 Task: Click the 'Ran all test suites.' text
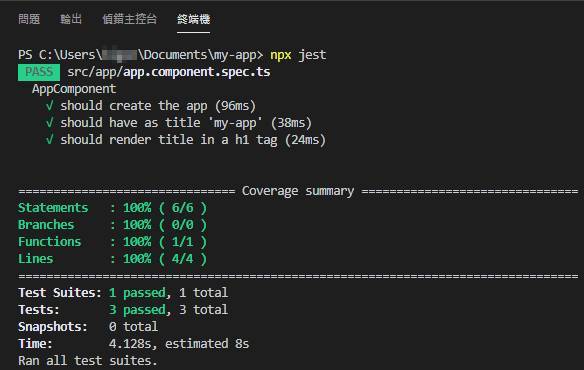[x=88, y=361]
